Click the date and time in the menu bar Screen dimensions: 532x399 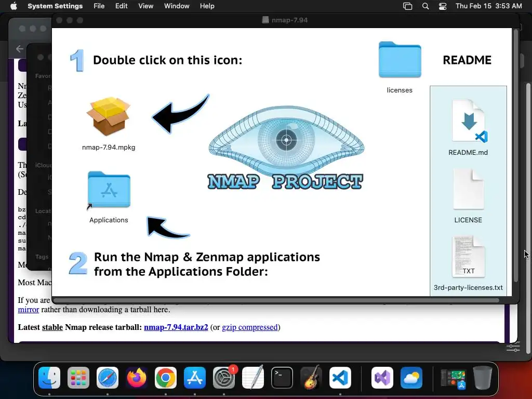coord(488,6)
